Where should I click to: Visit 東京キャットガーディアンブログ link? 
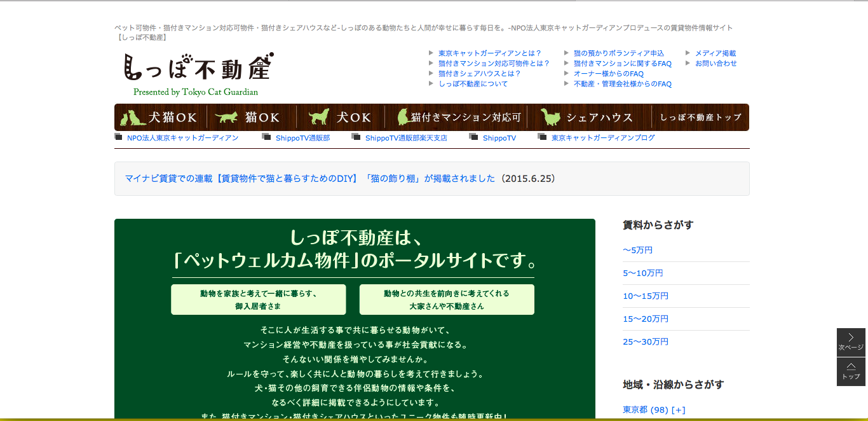pyautogui.click(x=603, y=138)
